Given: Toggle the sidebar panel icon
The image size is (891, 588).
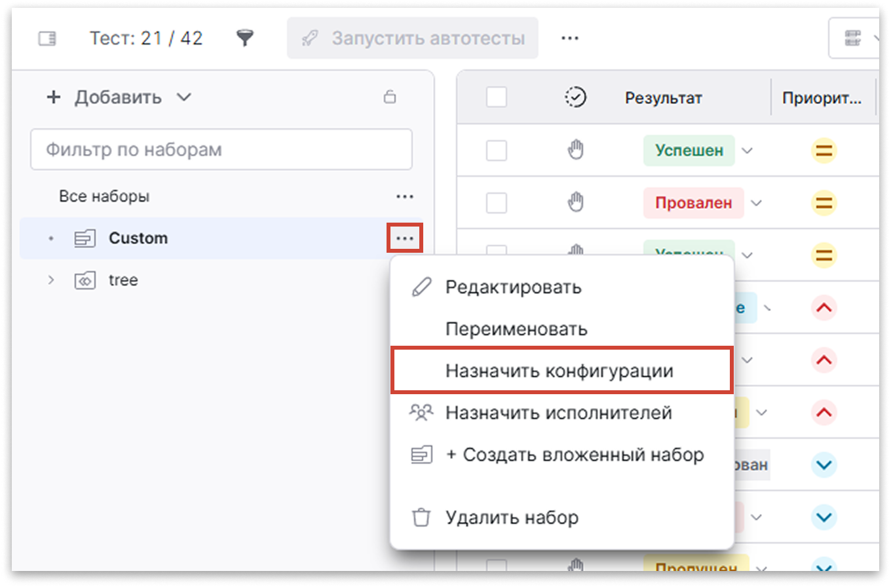Looking at the screenshot, I should 47,39.
